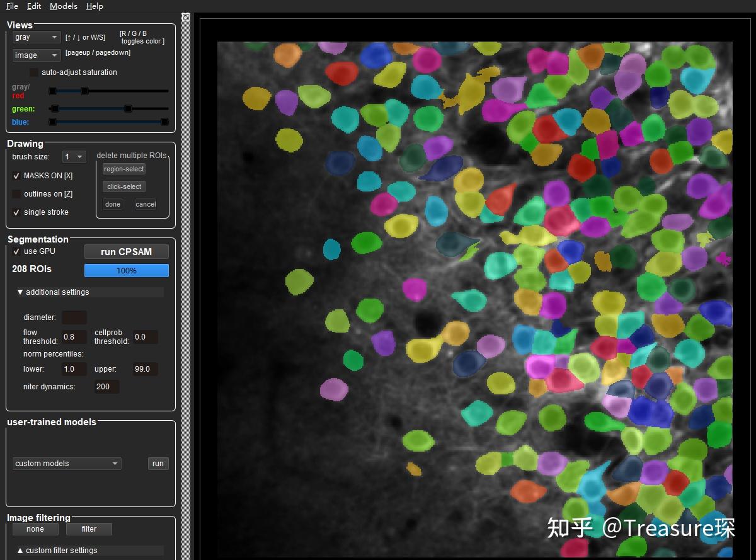Click the lower norm percentile field

pos(74,369)
